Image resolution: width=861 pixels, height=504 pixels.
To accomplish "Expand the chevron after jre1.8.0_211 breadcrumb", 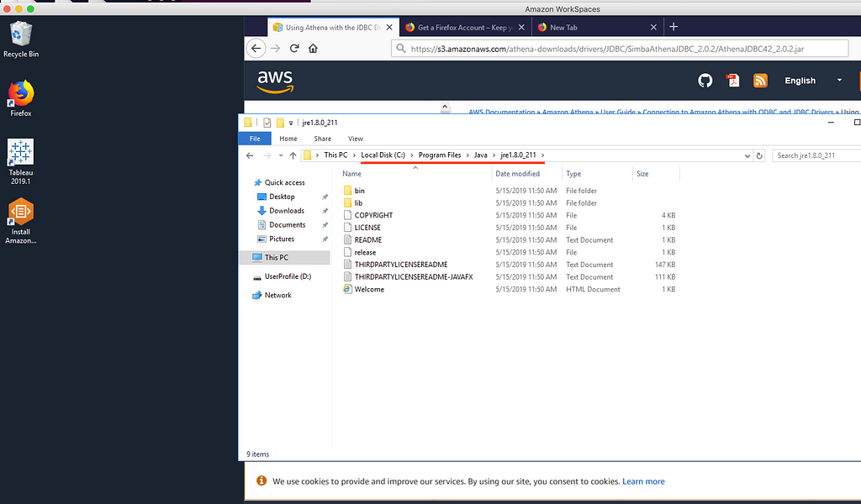I will coord(542,155).
